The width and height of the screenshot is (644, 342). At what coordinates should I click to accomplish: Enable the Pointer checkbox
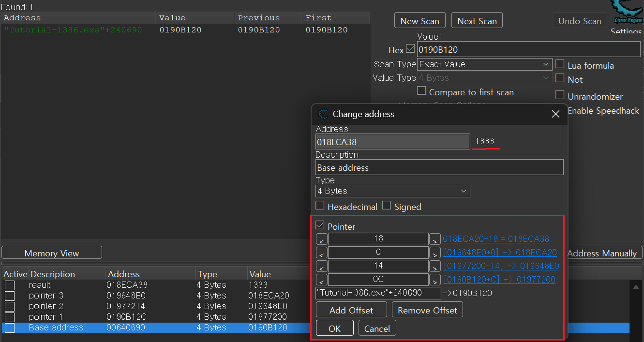pyautogui.click(x=320, y=225)
